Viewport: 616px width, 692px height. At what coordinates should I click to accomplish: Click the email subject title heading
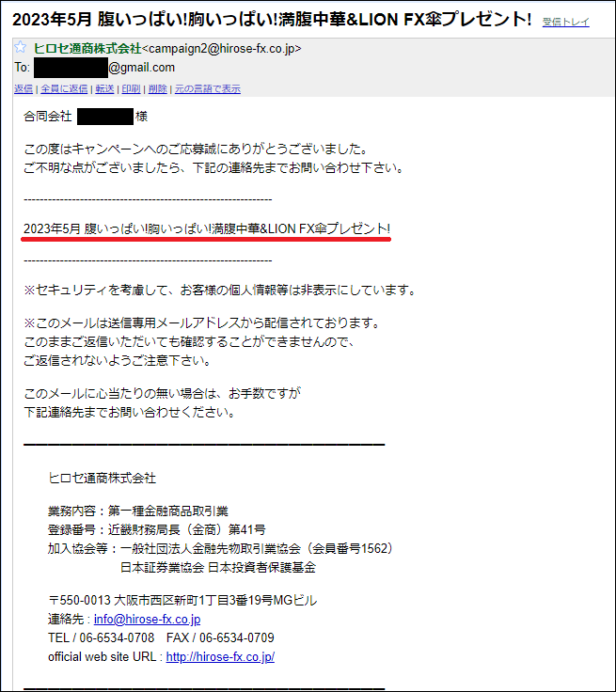(272, 20)
